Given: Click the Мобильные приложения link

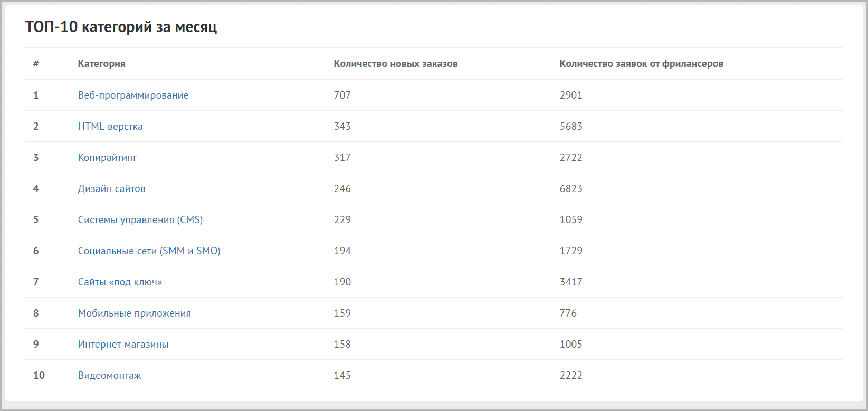Looking at the screenshot, I should tap(134, 313).
